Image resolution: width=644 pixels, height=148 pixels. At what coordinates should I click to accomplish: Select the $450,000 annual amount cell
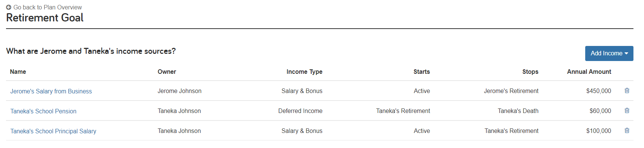[x=599, y=91]
